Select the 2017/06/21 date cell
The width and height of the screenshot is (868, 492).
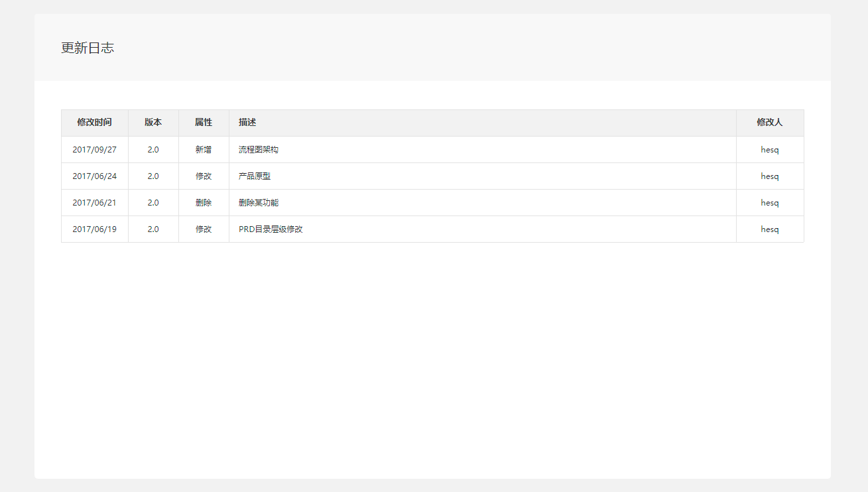coord(94,203)
